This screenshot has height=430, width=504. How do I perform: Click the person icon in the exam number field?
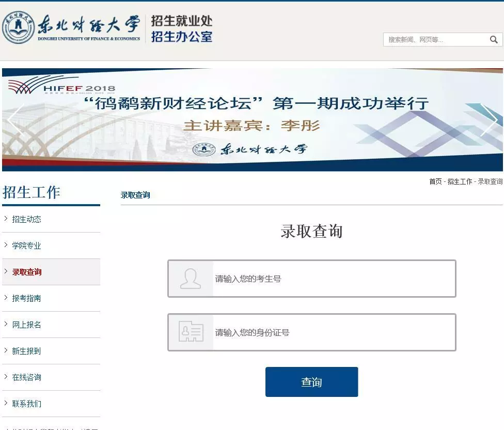click(x=191, y=279)
